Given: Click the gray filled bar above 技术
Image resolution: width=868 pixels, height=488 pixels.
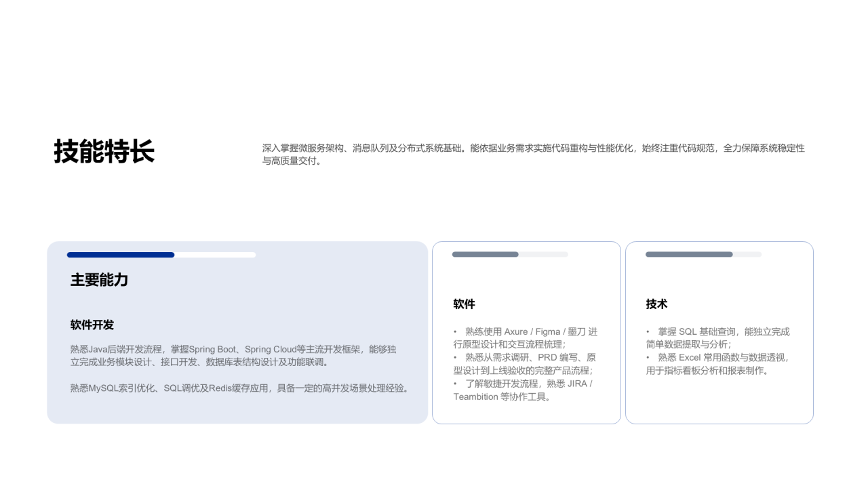Looking at the screenshot, I should click(x=689, y=255).
